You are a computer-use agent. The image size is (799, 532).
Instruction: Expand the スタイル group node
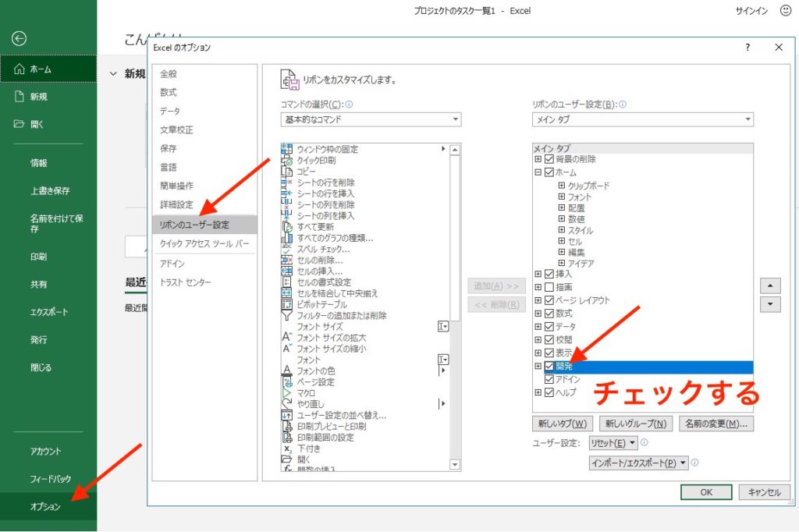click(561, 230)
